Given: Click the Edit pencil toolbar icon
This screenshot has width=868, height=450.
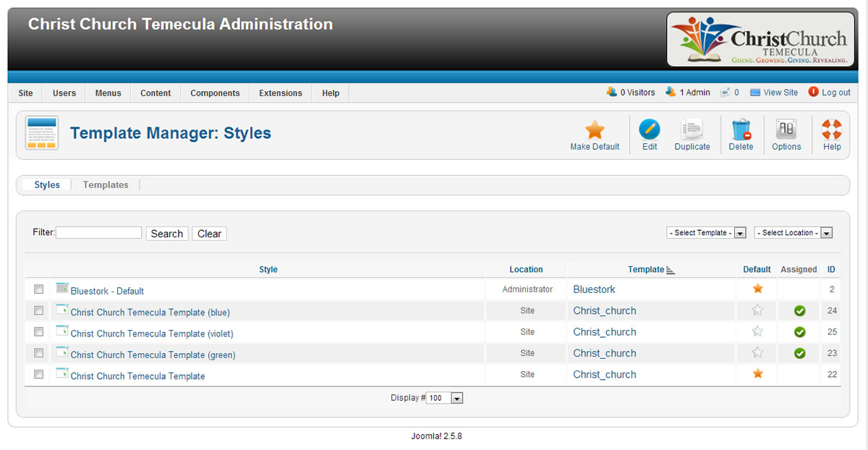Looking at the screenshot, I should tap(650, 130).
